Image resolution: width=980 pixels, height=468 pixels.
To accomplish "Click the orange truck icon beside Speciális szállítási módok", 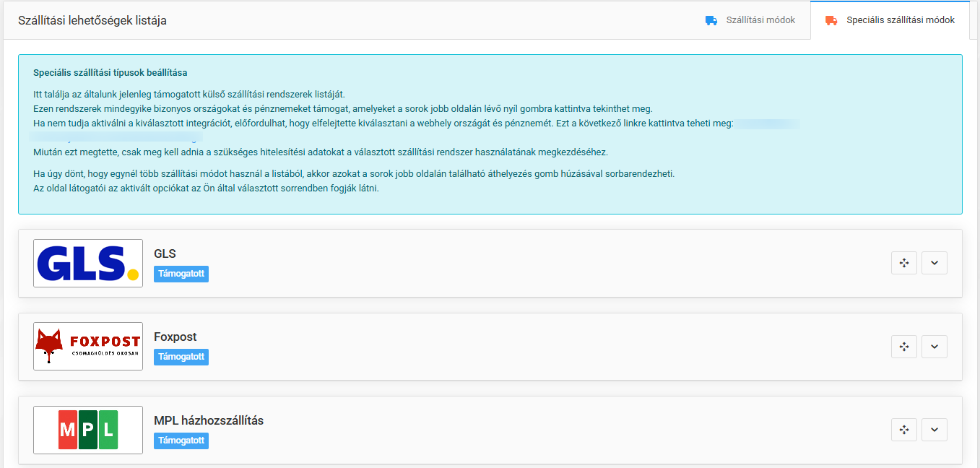I will (831, 20).
